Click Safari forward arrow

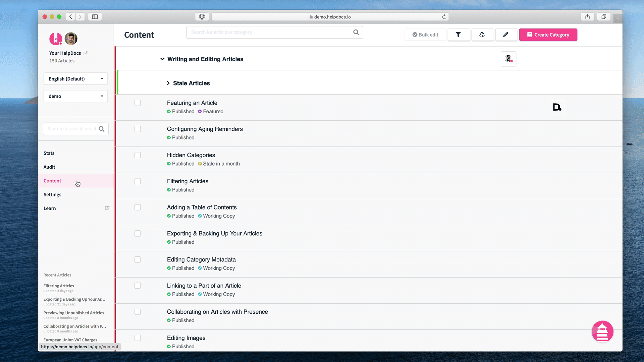[x=80, y=17]
